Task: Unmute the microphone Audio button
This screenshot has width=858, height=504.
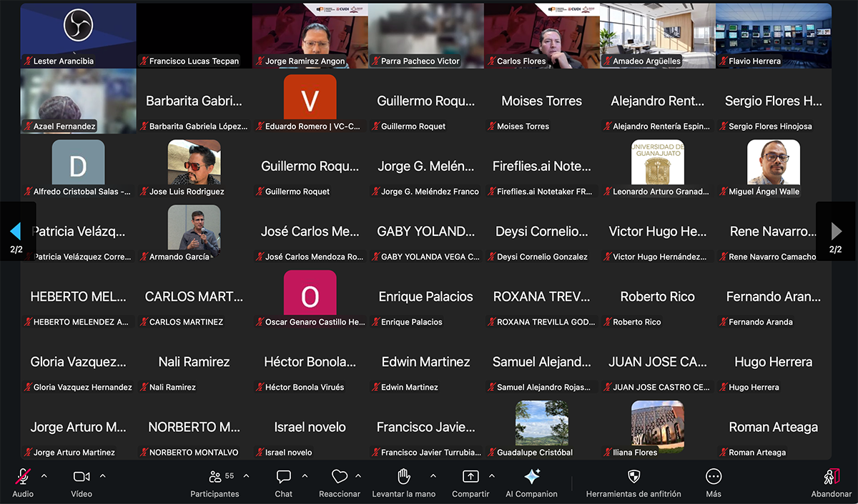Action: [23, 477]
